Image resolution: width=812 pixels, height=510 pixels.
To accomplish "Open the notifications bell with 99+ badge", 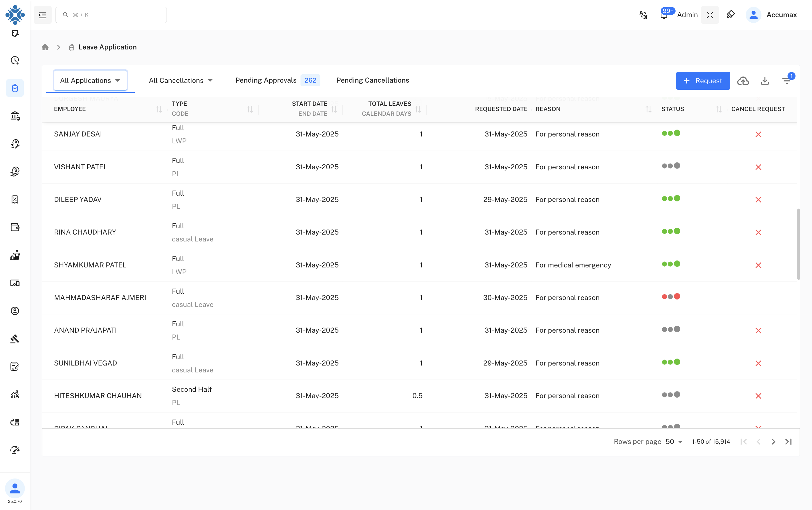I will coord(665,15).
